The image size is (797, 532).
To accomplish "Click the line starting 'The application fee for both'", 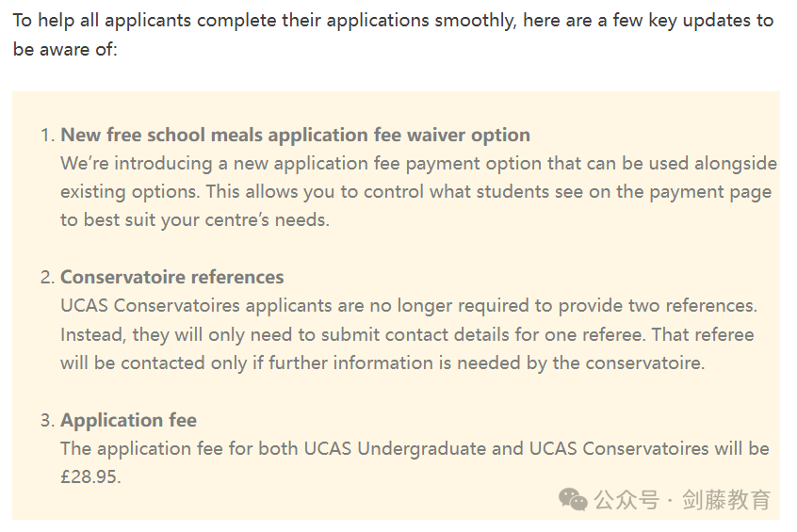I will coord(415,448).
